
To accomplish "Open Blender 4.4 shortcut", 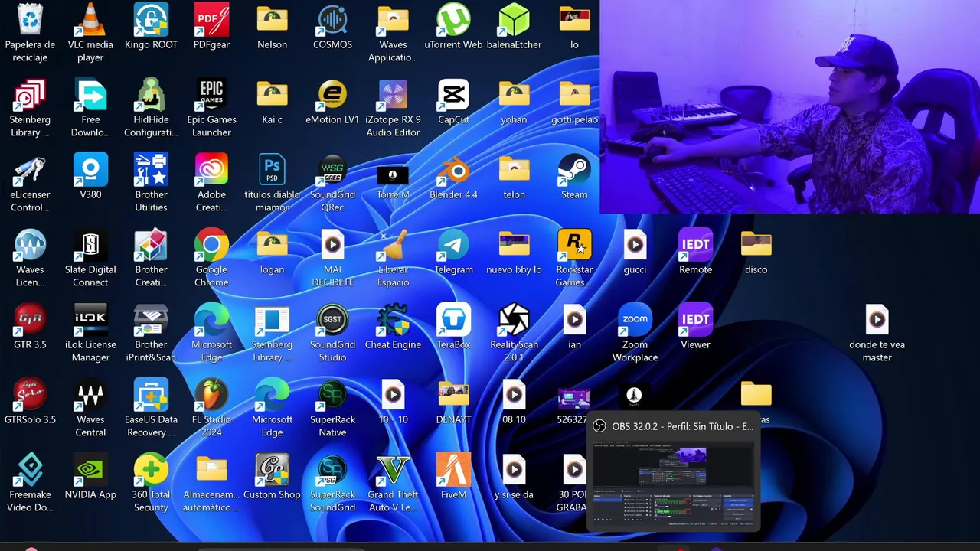I will [x=453, y=171].
